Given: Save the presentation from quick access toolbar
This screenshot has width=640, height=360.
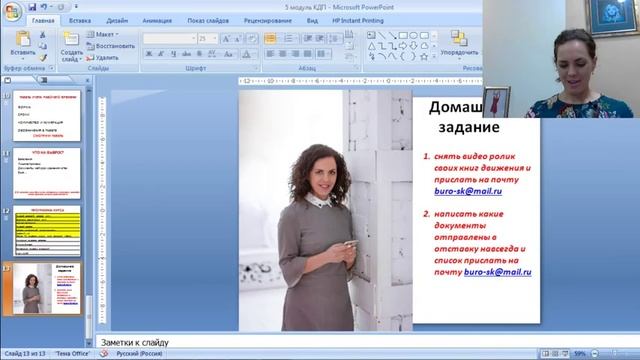Looking at the screenshot, I should tap(32, 7).
